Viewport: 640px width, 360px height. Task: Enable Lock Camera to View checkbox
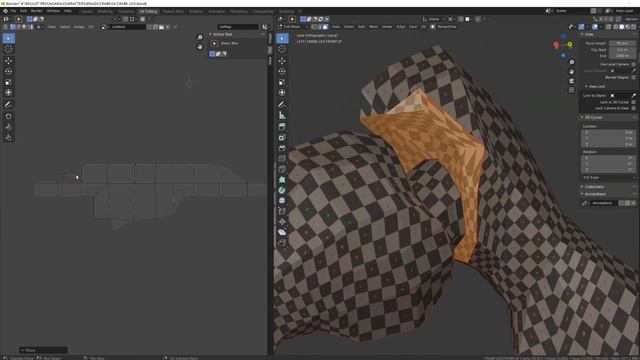[633, 108]
